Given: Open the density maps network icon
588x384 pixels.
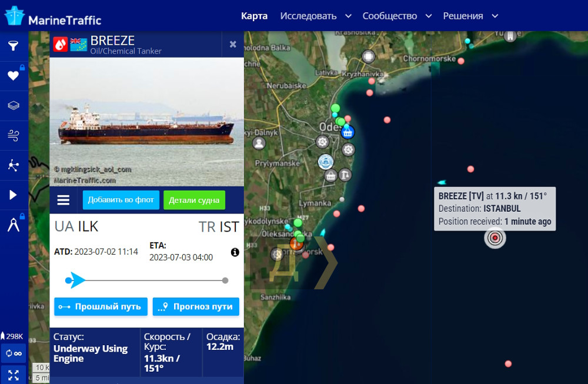Looking at the screenshot, I should click(x=13, y=165).
